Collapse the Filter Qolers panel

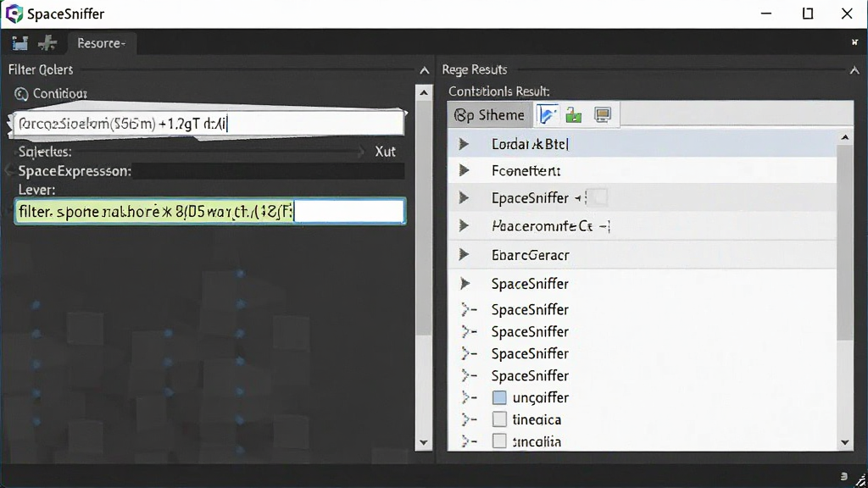(424, 70)
